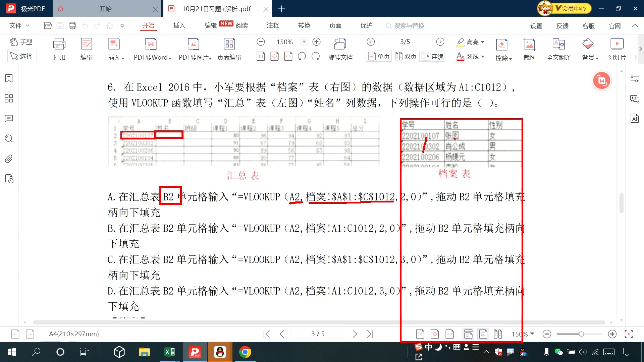The width and height of the screenshot is (644, 362).
Task: Click Full Text Translate (全文翻译) icon
Action: [558, 45]
